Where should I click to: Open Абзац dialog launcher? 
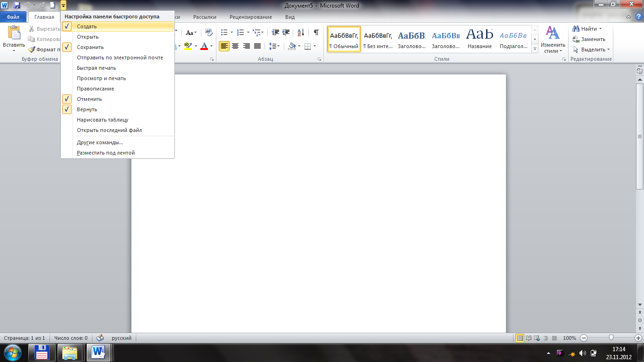click(319, 59)
